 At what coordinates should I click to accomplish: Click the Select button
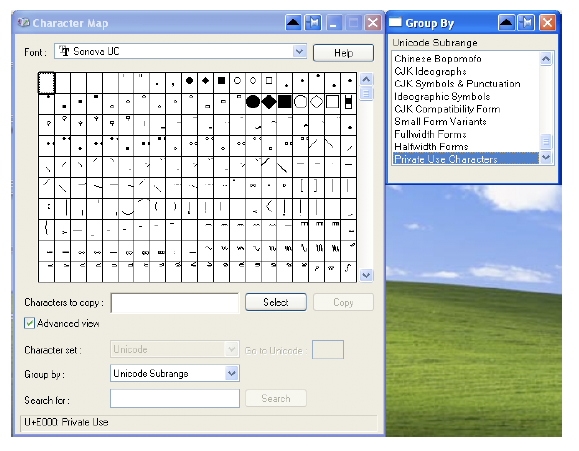(x=276, y=302)
